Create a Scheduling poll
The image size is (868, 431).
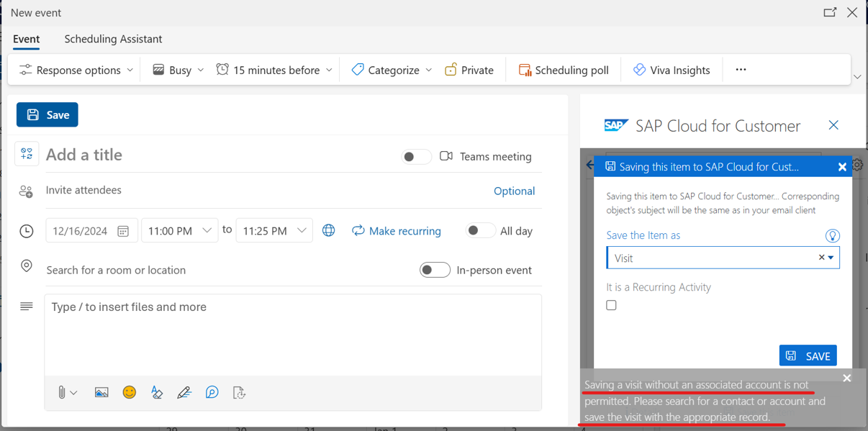564,70
